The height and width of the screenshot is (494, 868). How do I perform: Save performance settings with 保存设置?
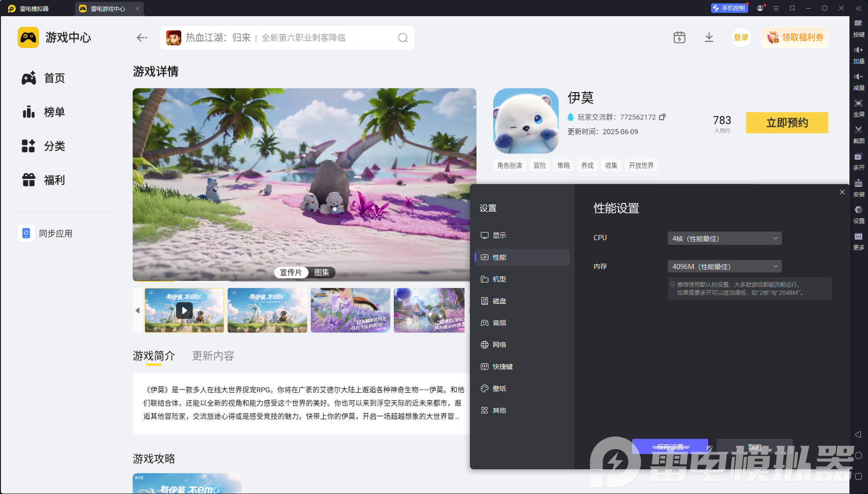pos(670,446)
